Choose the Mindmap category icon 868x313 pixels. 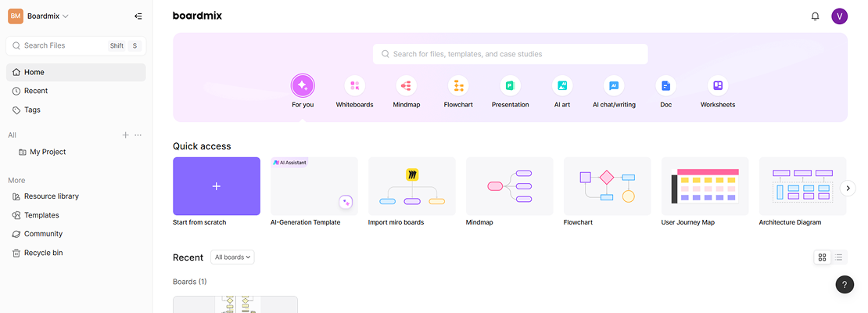click(406, 85)
